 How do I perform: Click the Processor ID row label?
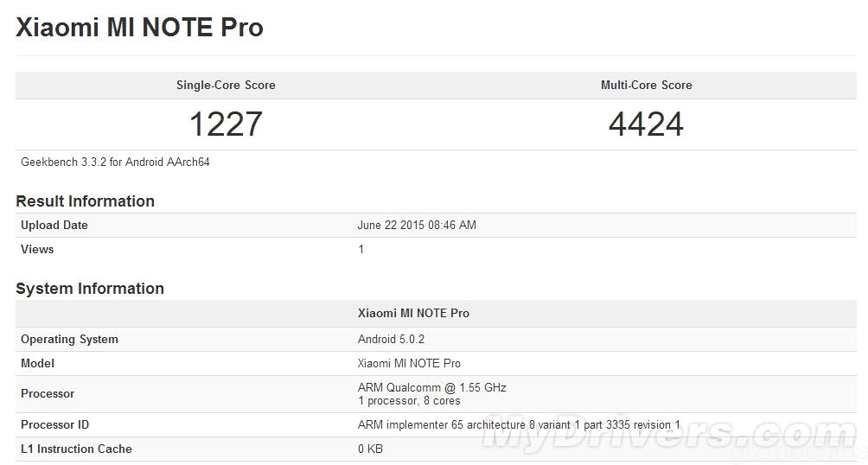54,424
